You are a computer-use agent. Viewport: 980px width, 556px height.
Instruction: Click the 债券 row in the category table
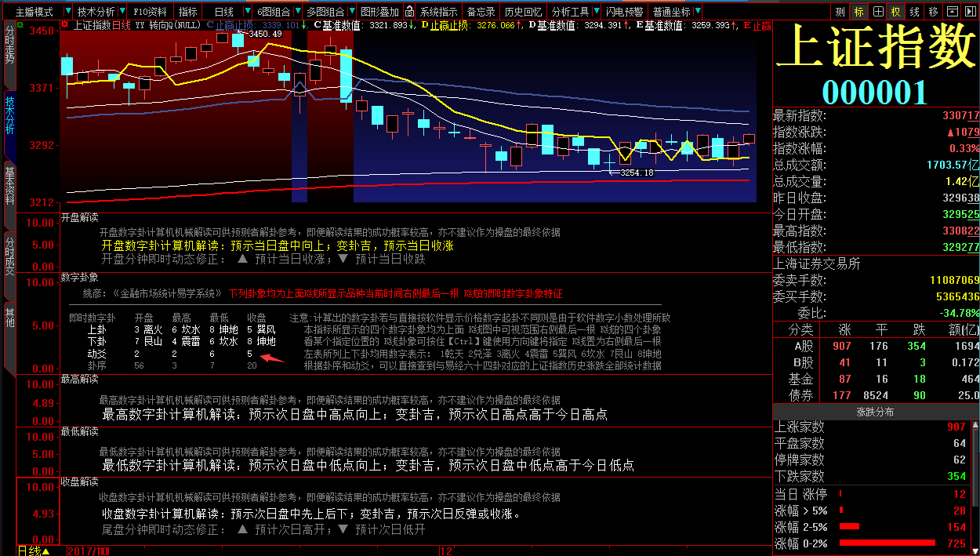click(876, 395)
